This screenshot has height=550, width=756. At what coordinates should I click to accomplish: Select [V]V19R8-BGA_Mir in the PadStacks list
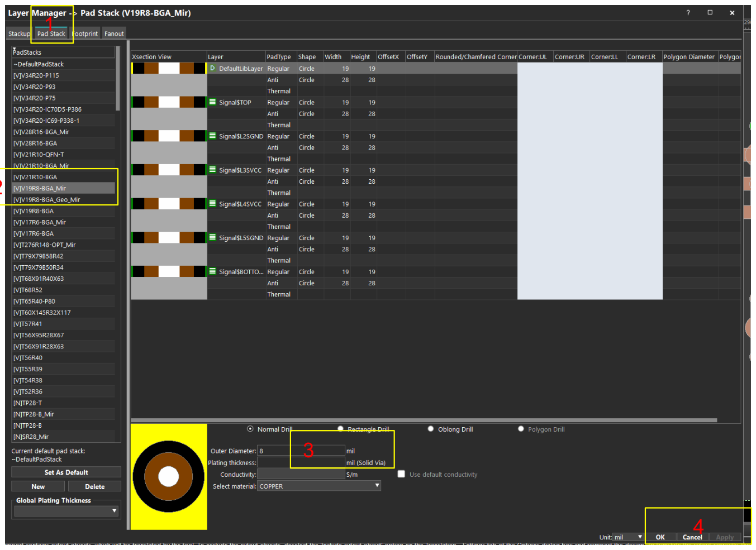(x=63, y=188)
